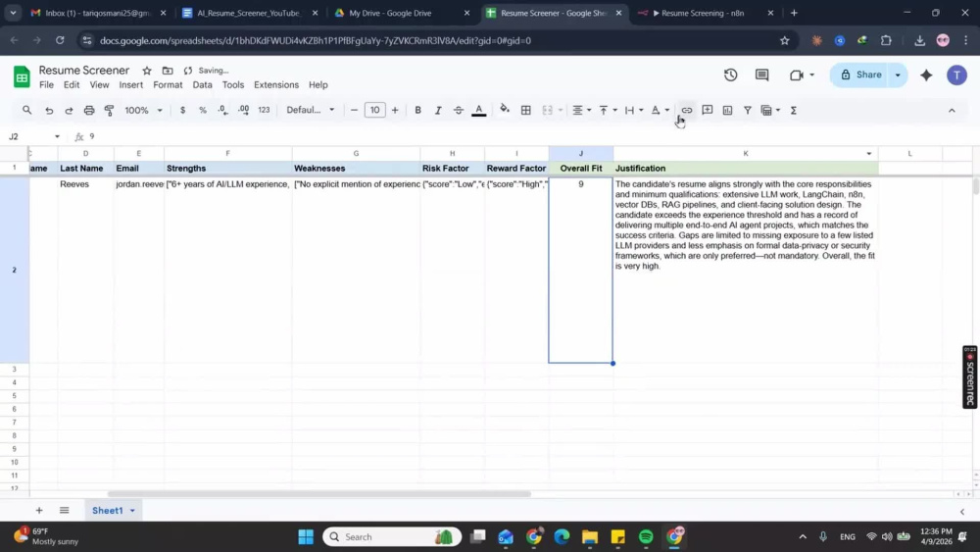Decrease decimal places
Screen dimensions: 980x552
pos(222,110)
